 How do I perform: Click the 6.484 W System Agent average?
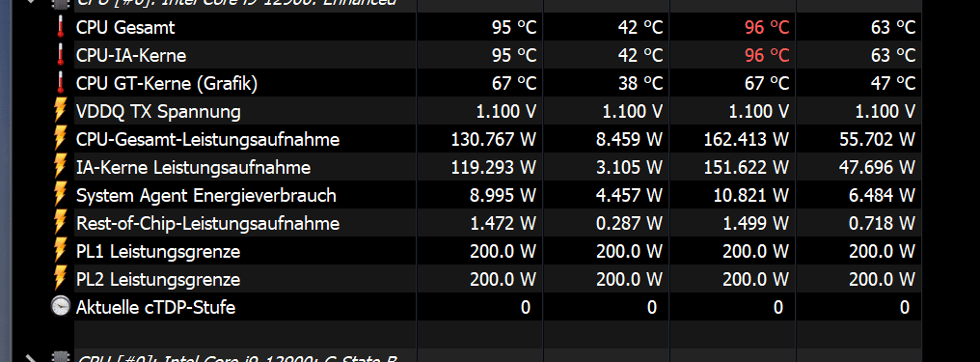(882, 195)
